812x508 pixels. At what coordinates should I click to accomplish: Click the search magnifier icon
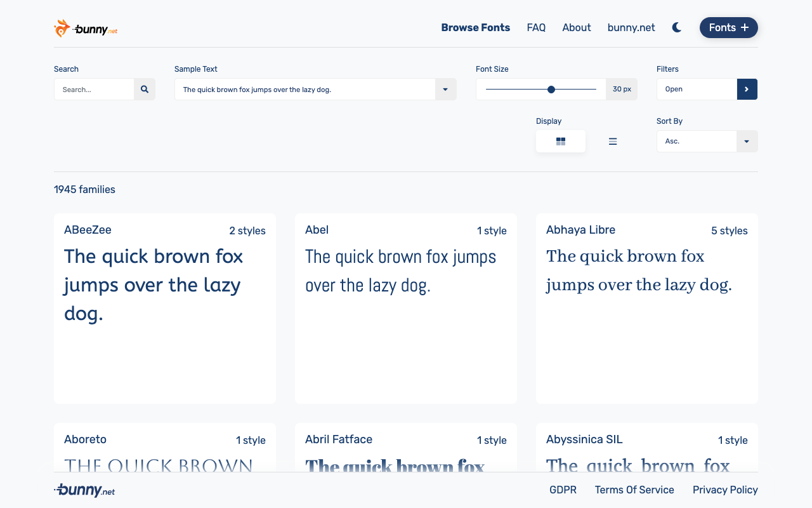[145, 90]
